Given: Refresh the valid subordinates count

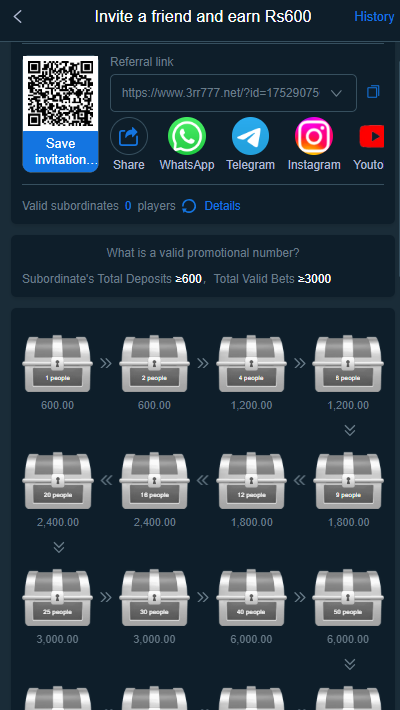Looking at the screenshot, I should coord(189,206).
